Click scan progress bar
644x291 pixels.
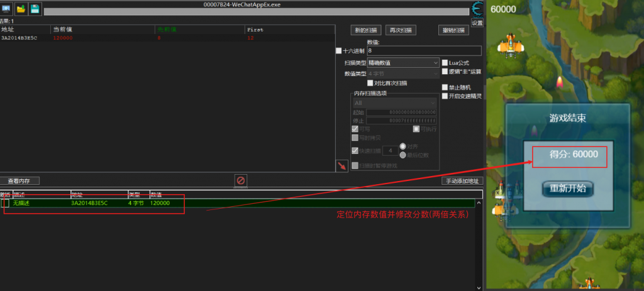(257, 12)
